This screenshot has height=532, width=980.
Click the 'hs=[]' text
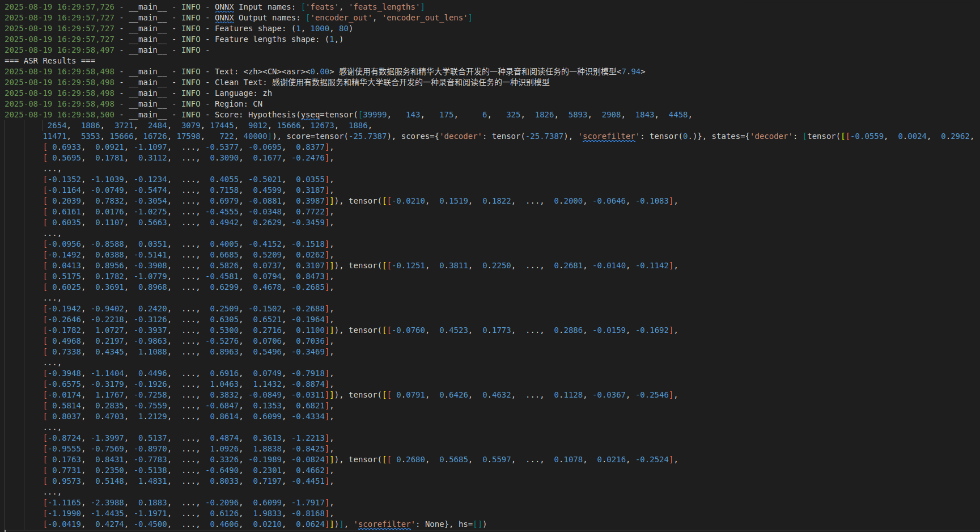pyautogui.click(x=470, y=524)
